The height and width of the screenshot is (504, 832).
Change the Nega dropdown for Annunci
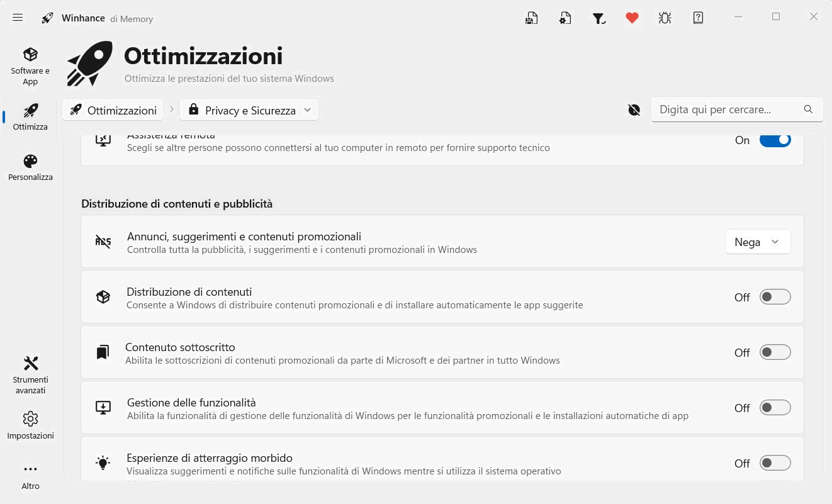click(758, 242)
